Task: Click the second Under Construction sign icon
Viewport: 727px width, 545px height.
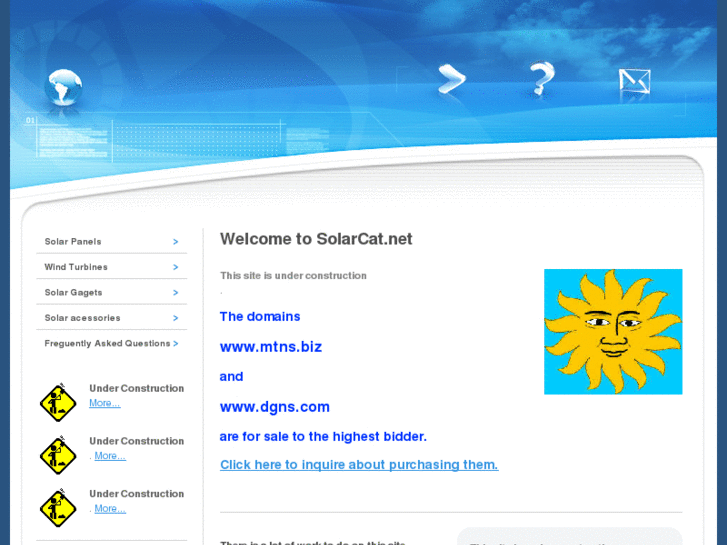Action: 58,455
